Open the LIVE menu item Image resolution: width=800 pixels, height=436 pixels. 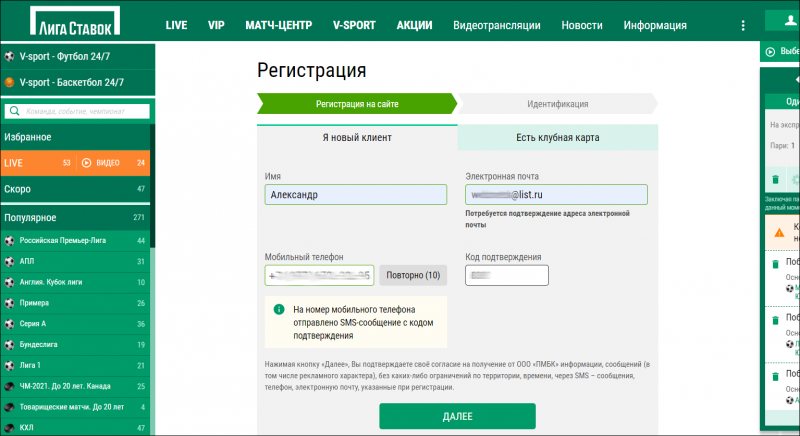pyautogui.click(x=177, y=25)
